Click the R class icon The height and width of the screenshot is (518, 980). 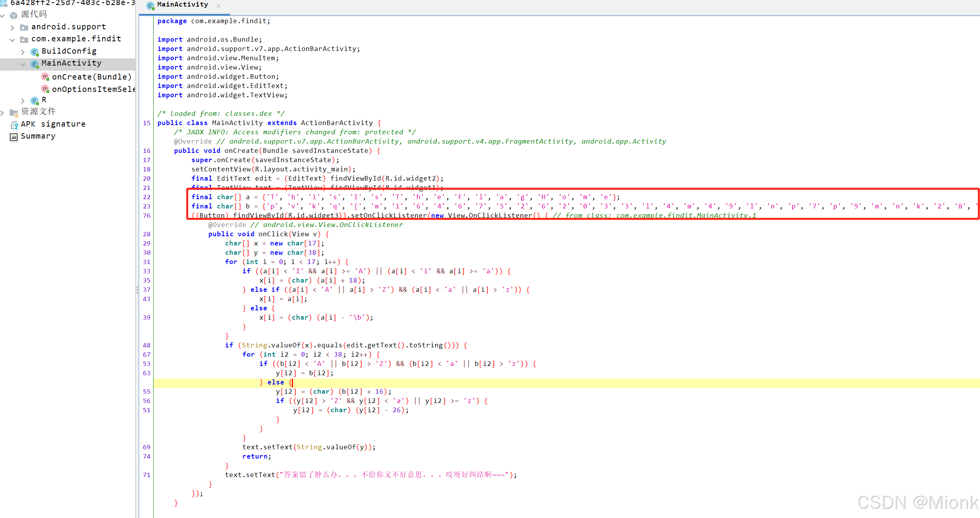(x=35, y=100)
